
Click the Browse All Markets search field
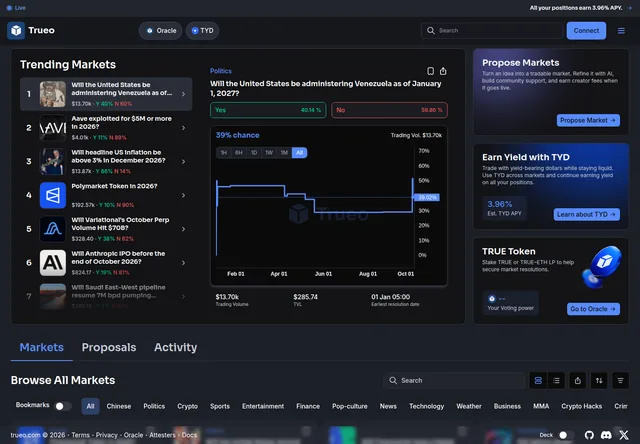pyautogui.click(x=454, y=380)
